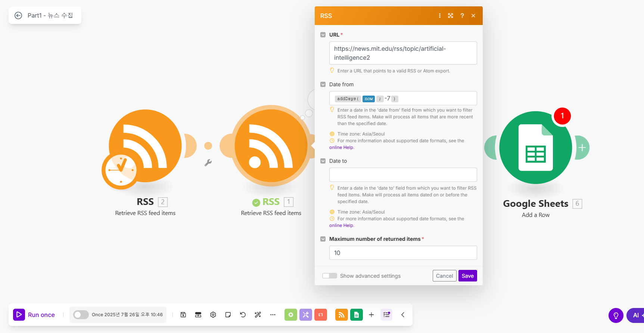Click the Google Sheets favorite icon in toolbar
Screen dimensions: 644x333
click(x=357, y=315)
